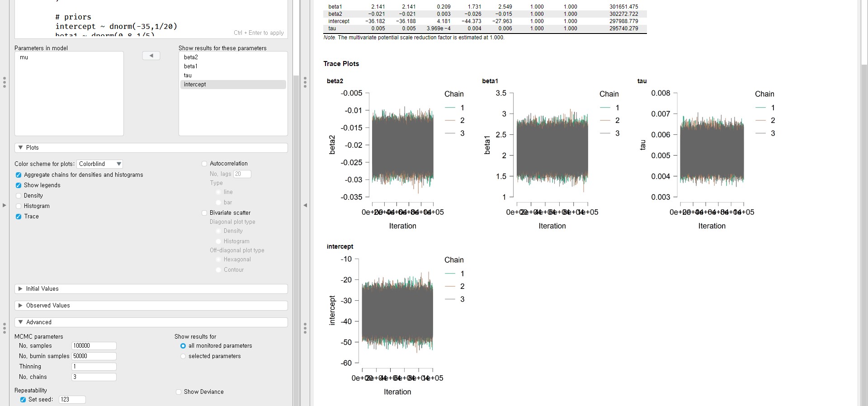Screen dimensions: 868x406
Task: Click the No. burnin samples field
Action: tap(94, 356)
